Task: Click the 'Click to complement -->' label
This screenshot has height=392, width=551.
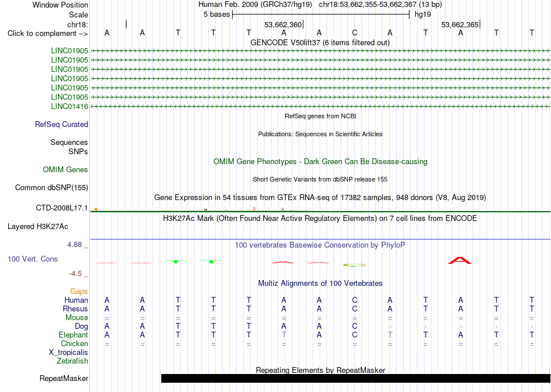Action: point(48,34)
